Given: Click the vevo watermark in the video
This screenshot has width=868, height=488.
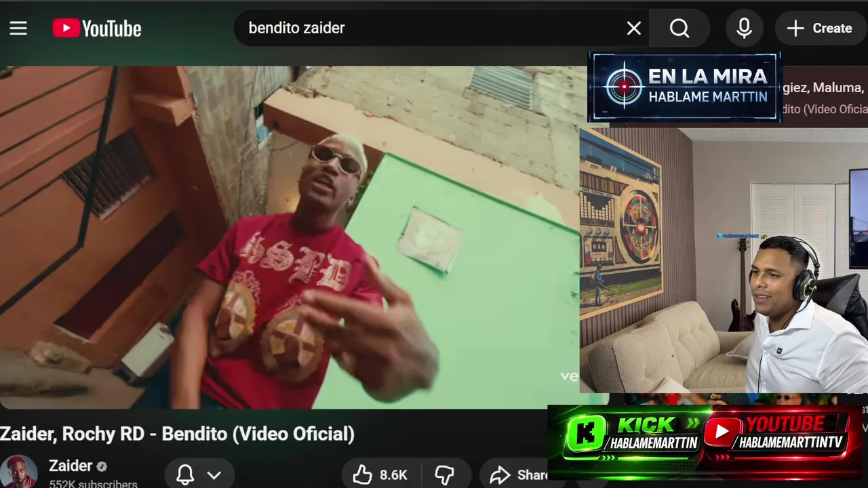Looking at the screenshot, I should (570, 376).
